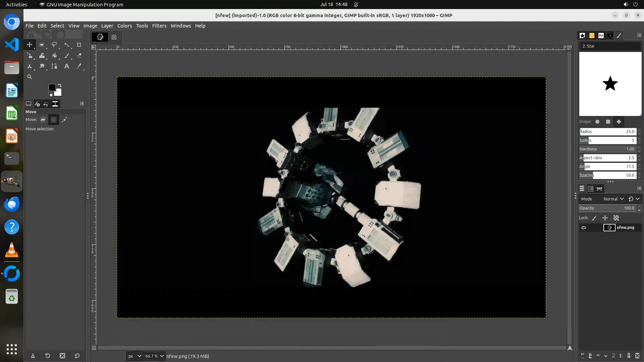Select the Eraser tool

(79, 56)
